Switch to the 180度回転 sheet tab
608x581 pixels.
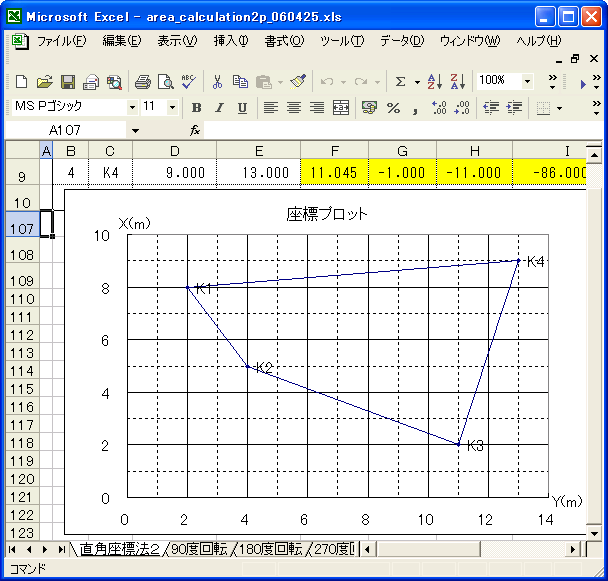(x=270, y=550)
